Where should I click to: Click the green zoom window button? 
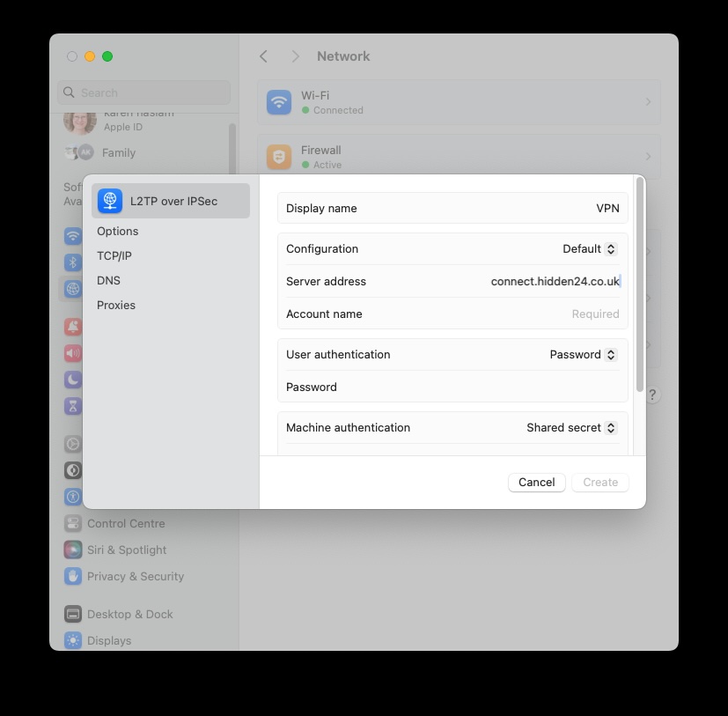click(x=107, y=56)
